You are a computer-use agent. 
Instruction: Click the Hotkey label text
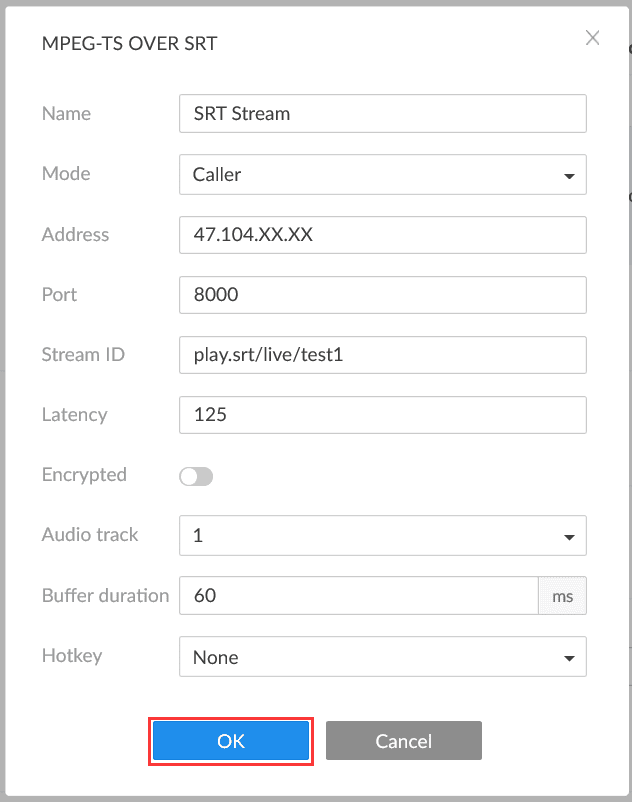point(72,656)
